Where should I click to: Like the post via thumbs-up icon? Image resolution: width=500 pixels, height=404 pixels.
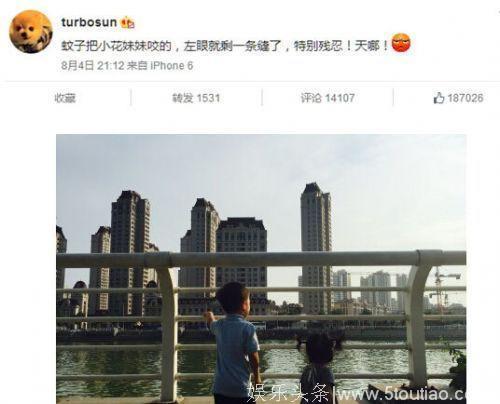pyautogui.click(x=439, y=98)
